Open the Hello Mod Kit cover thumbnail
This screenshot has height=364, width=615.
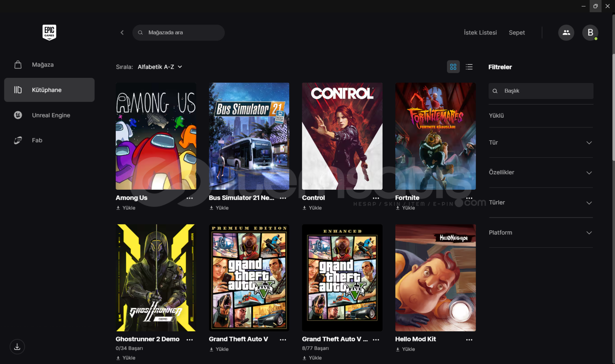click(436, 278)
